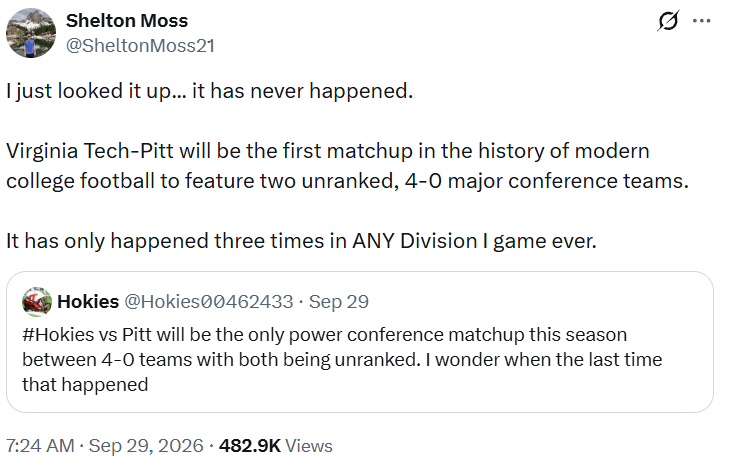Open the 7:24 AM timestamp link
Screen dimensions: 730x472
40,446
